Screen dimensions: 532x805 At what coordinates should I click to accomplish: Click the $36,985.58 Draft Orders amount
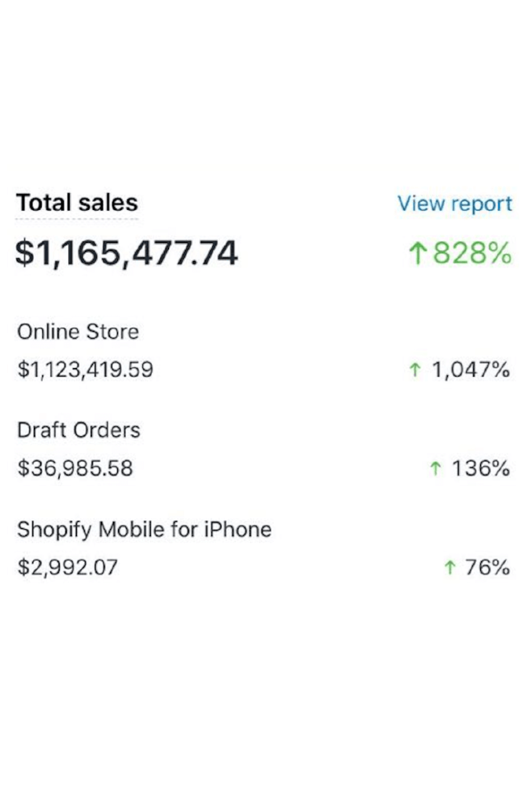click(x=73, y=467)
